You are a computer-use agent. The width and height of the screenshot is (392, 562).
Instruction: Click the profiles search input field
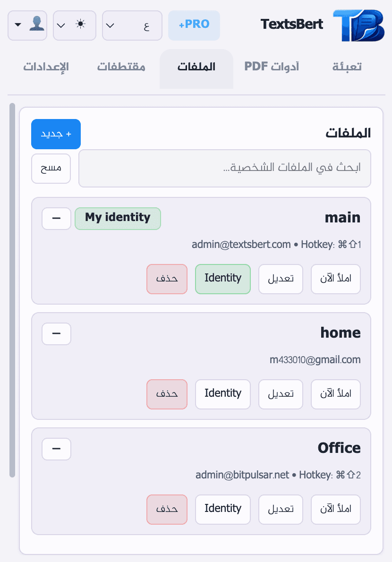point(225,168)
